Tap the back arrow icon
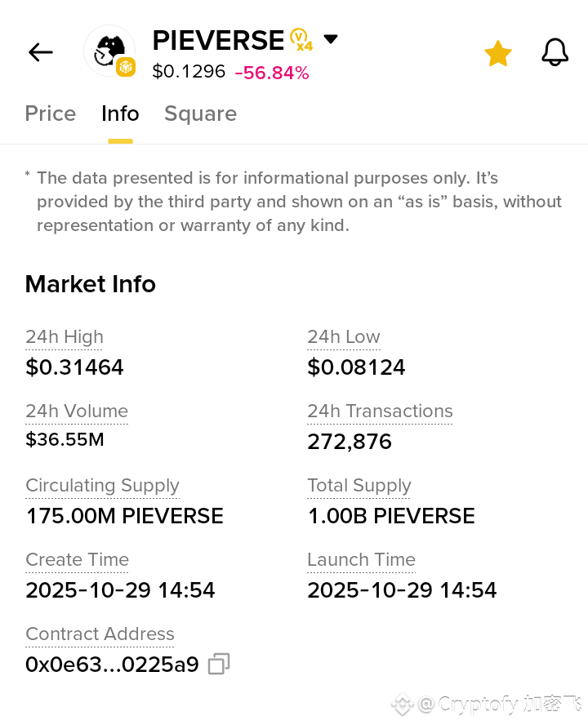 tap(40, 53)
